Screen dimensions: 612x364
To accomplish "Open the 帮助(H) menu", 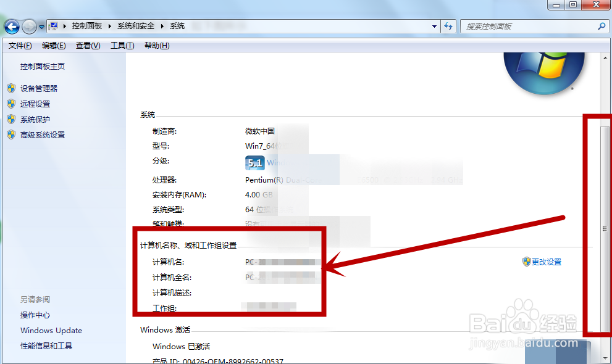I will point(157,46).
